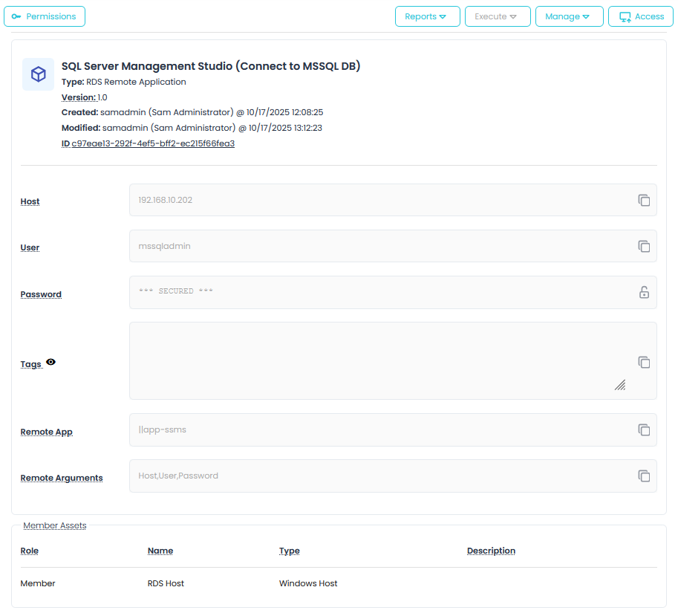Image resolution: width=678 pixels, height=616 pixels.
Task: Open the Reports dropdown
Action: click(427, 16)
